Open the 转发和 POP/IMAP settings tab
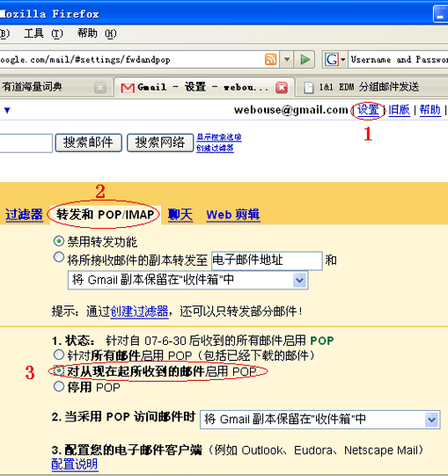Viewport: 448px width, 476px height. (x=105, y=215)
